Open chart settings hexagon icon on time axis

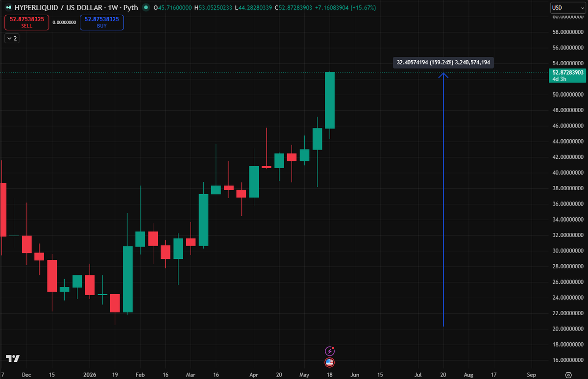point(568,375)
